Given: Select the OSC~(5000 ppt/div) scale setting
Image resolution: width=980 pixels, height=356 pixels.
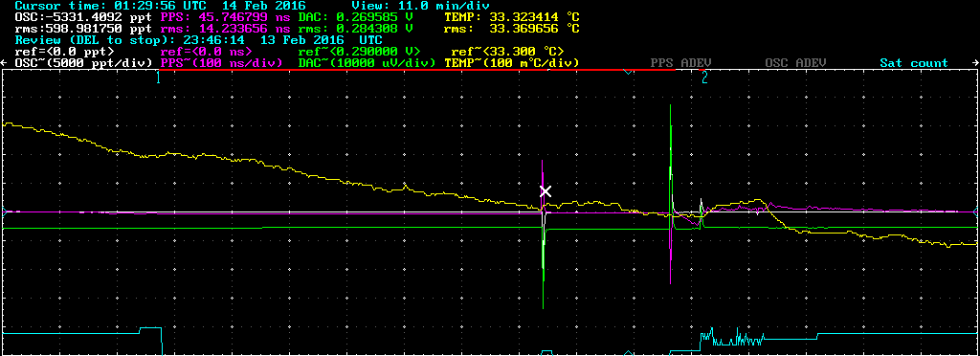Looking at the screenshot, I should point(84,63).
